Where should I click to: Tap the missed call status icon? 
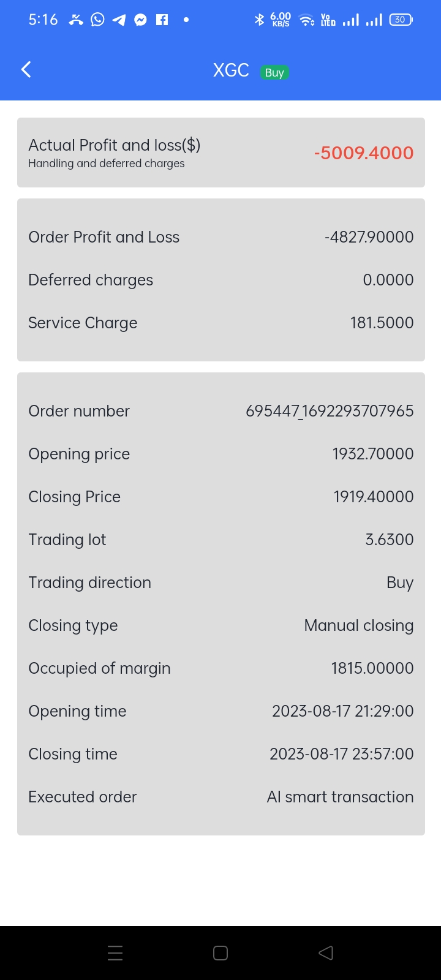click(76, 20)
